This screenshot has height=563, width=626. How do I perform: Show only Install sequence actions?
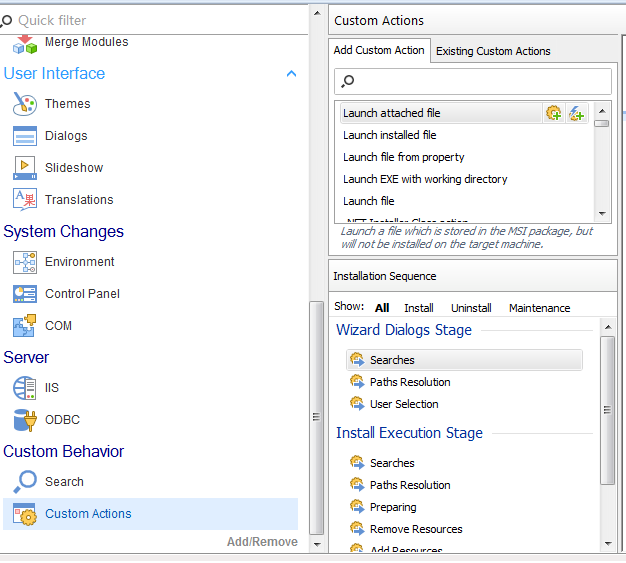418,308
